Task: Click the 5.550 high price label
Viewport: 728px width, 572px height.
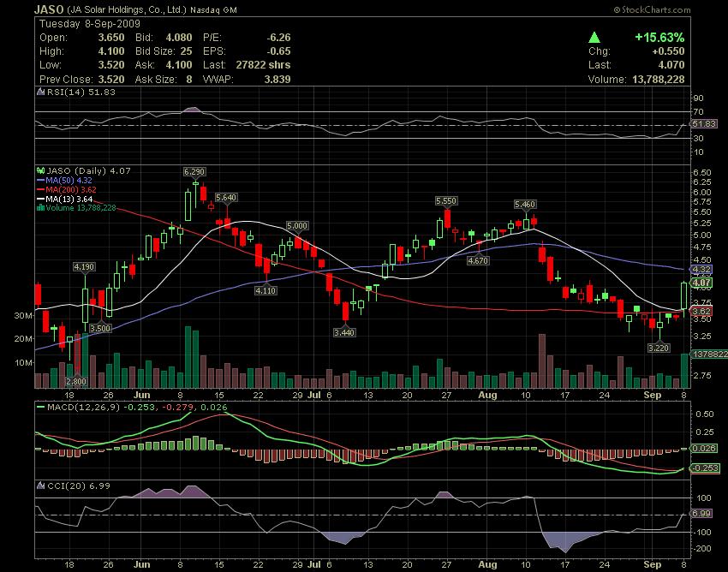Action: pyautogui.click(x=446, y=201)
